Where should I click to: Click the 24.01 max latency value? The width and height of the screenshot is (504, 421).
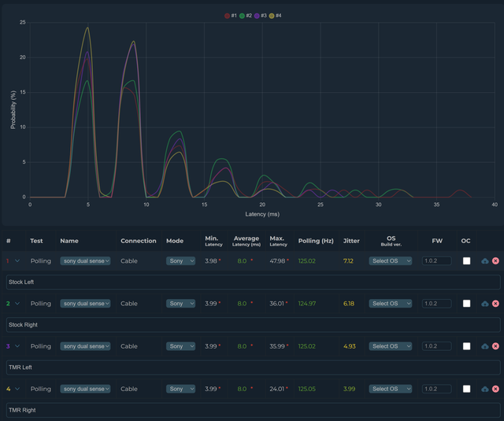pos(276,389)
